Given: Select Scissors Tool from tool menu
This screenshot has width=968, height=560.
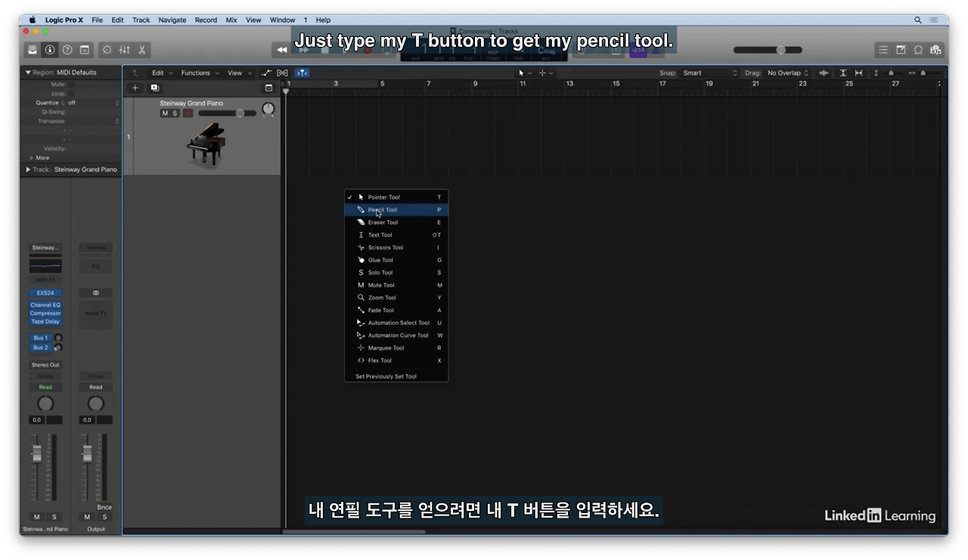Looking at the screenshot, I should [396, 248].
